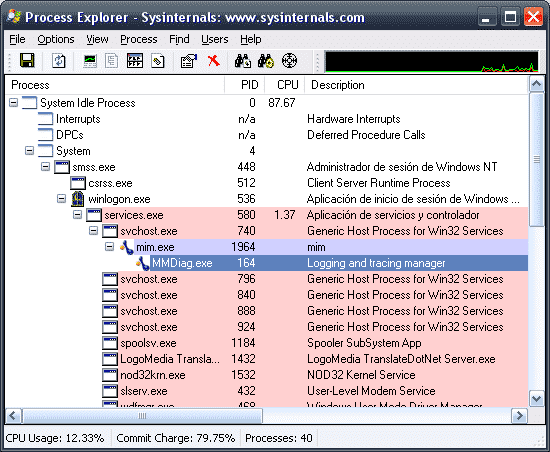Click the vertical scrollbar up arrow
The width and height of the screenshot is (550, 452).
point(536,84)
